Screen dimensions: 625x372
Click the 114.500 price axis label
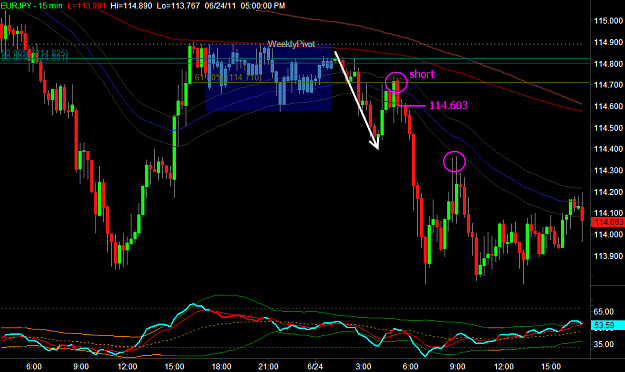click(x=609, y=128)
